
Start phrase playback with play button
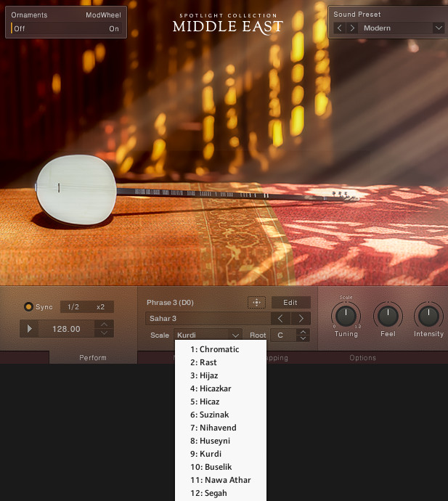click(x=29, y=328)
